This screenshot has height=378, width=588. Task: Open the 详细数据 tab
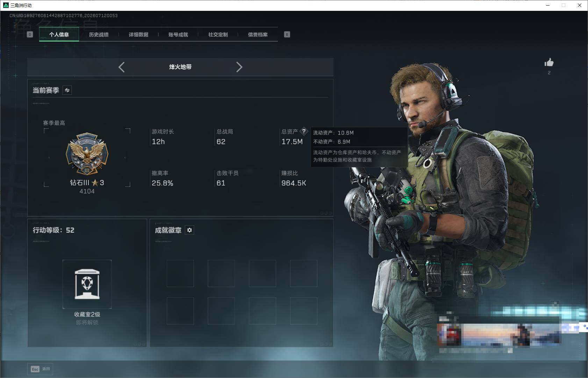138,34
